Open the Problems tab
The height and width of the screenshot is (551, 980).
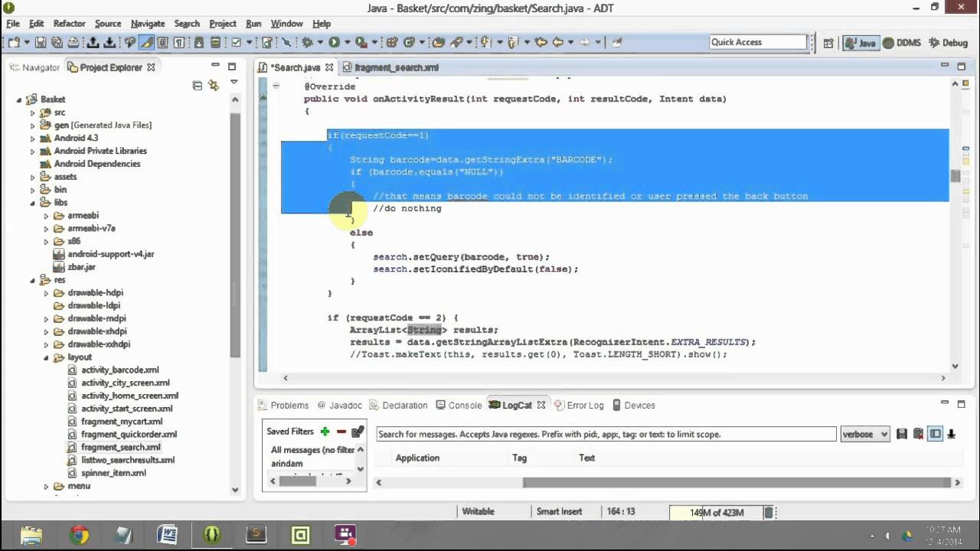click(283, 405)
